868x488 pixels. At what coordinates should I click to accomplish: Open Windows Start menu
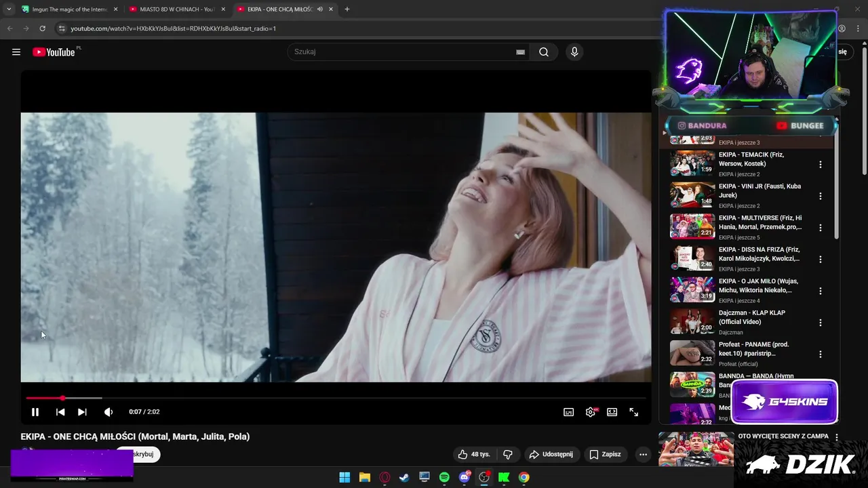pyautogui.click(x=344, y=477)
